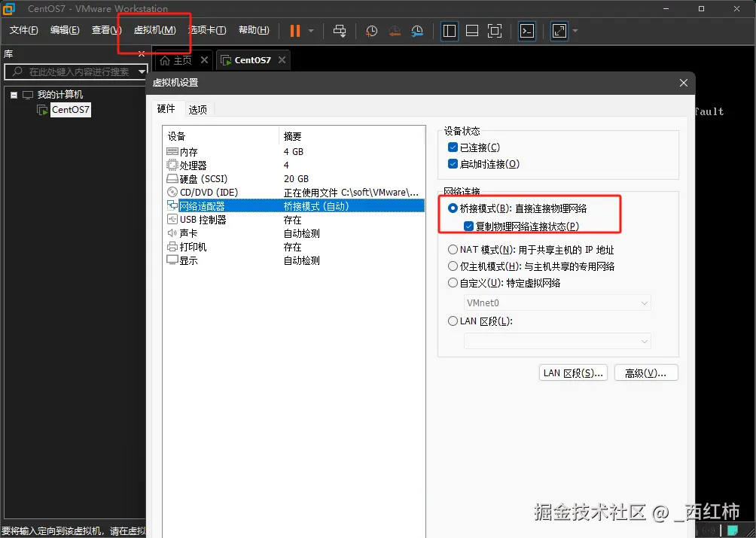Open the LAN segment dropdown
756x538 pixels.
pyautogui.click(x=557, y=341)
